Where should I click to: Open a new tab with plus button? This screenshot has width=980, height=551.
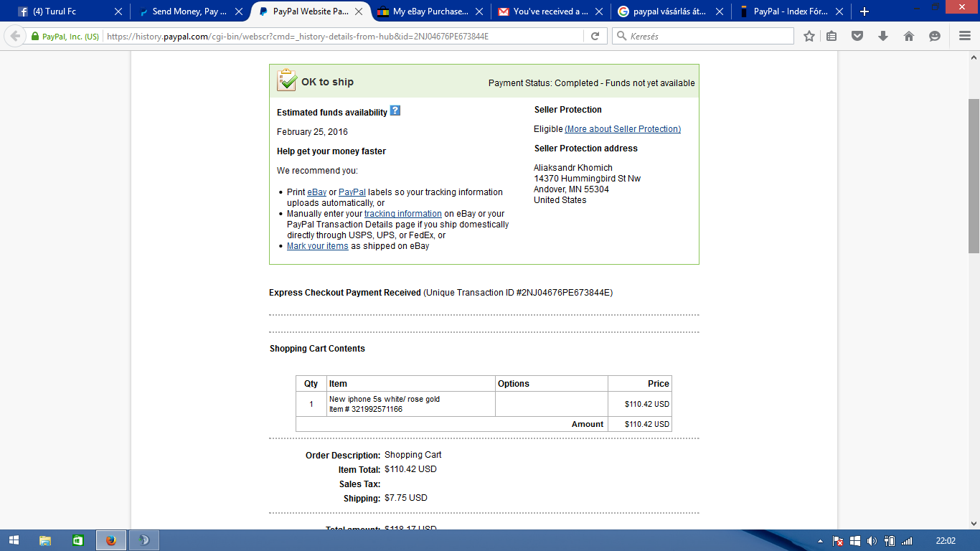(864, 11)
